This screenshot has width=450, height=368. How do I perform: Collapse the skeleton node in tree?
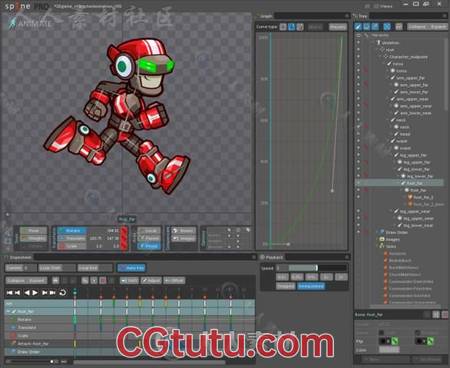(373, 43)
